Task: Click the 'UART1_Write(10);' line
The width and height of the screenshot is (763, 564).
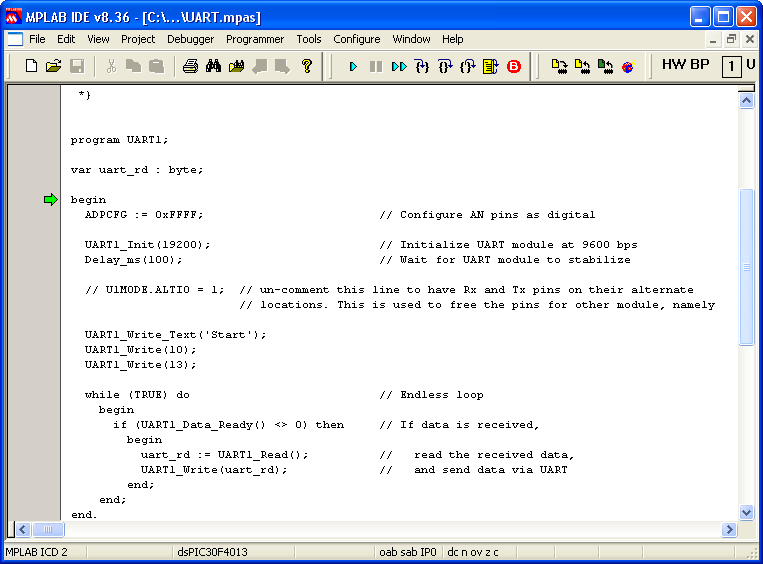Action: point(141,350)
